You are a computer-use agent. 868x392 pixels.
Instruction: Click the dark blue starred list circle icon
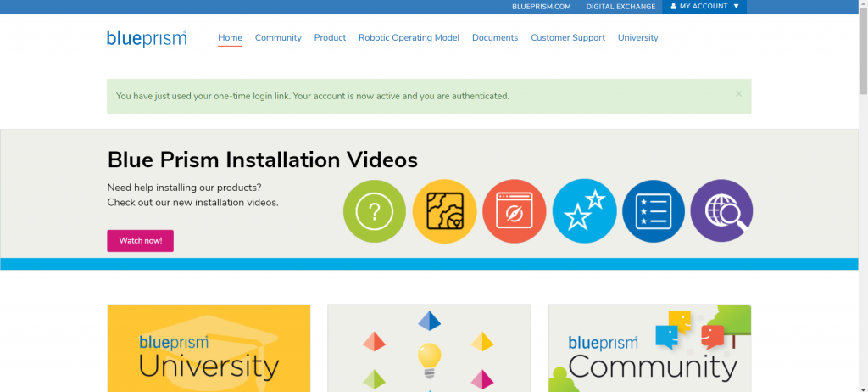point(654,210)
